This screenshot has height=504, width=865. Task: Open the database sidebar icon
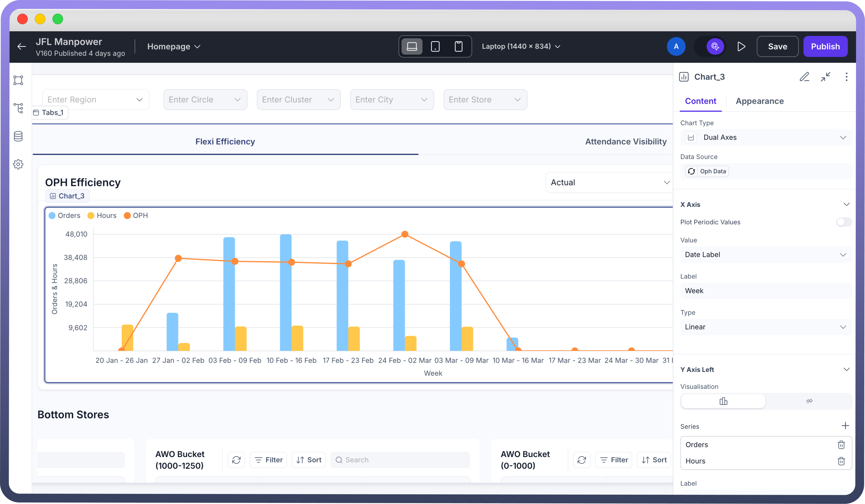click(x=19, y=136)
